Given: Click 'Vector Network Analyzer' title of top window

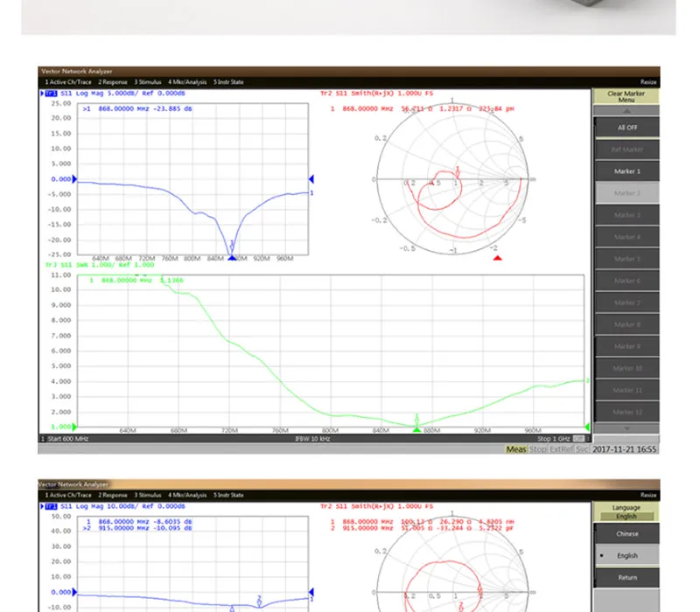Looking at the screenshot, I should tap(76, 72).
